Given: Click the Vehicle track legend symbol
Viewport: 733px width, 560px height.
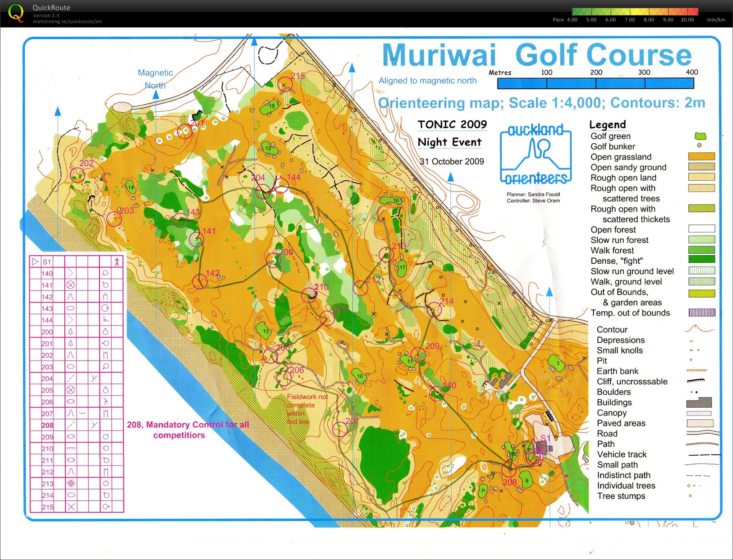Looking at the screenshot, I should tap(704, 455).
